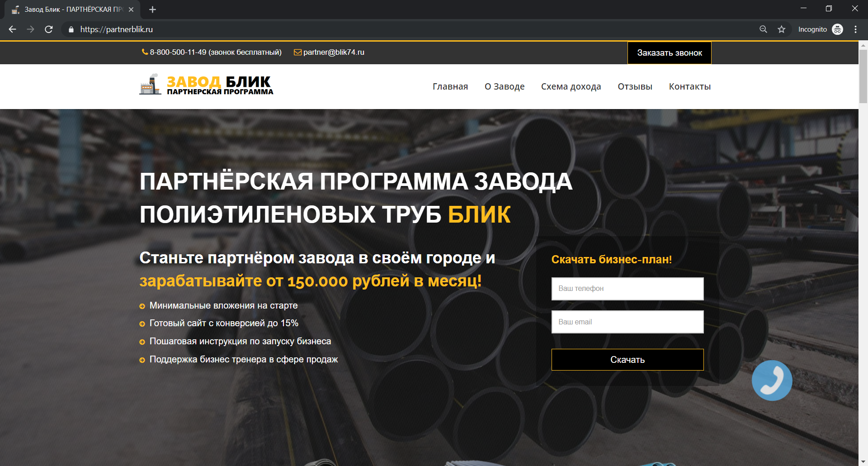The height and width of the screenshot is (466, 868).
Task: Click the partner@blik74.ru email link
Action: tap(333, 52)
